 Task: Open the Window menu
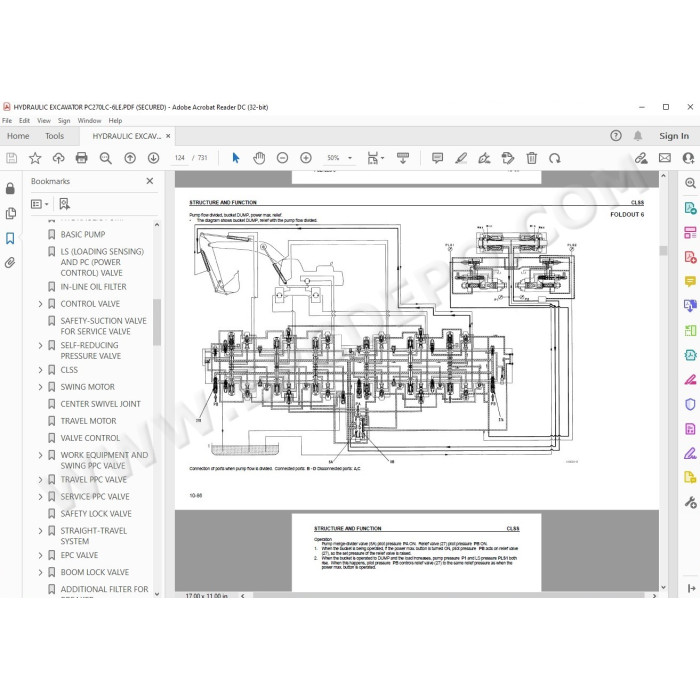89,121
